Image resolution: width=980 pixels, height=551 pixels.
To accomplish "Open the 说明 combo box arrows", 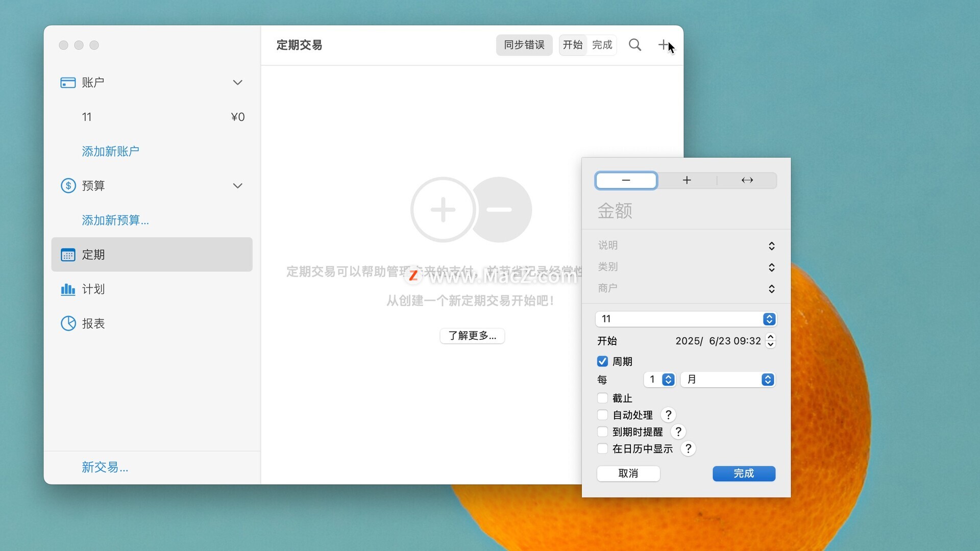I will (771, 246).
